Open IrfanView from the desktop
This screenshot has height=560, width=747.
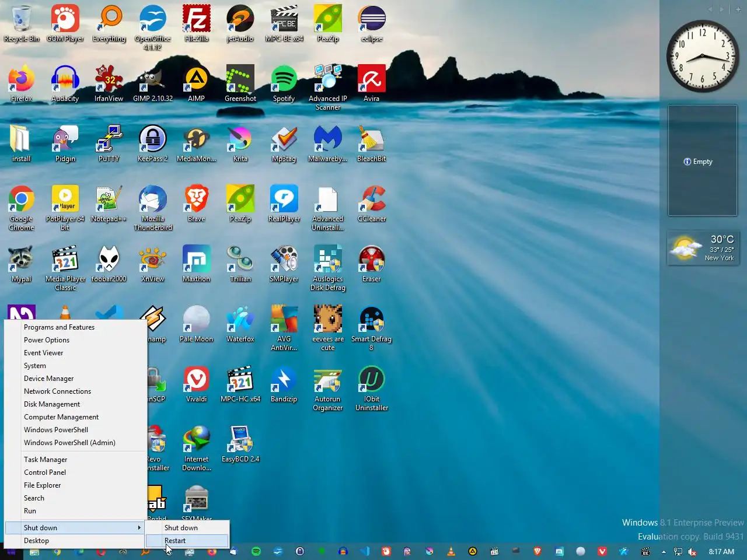click(x=109, y=83)
